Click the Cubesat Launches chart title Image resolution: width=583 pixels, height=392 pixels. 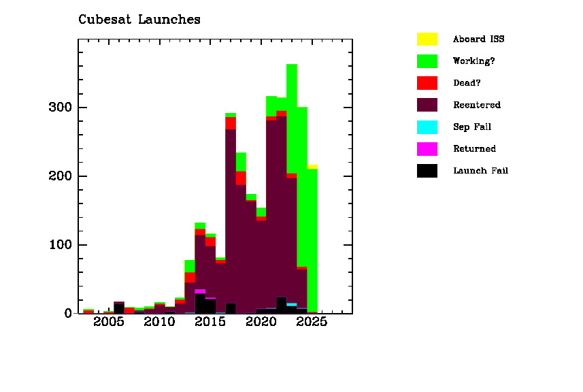[139, 20]
